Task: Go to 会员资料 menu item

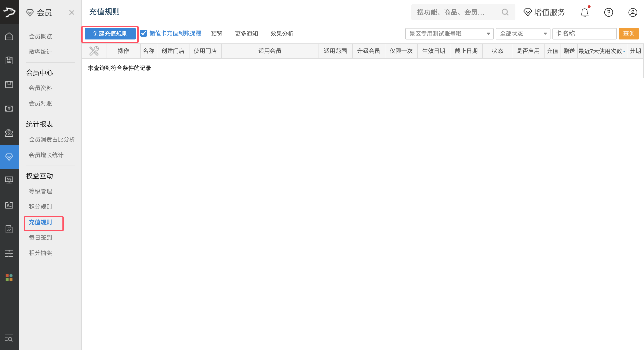Action: 40,88
